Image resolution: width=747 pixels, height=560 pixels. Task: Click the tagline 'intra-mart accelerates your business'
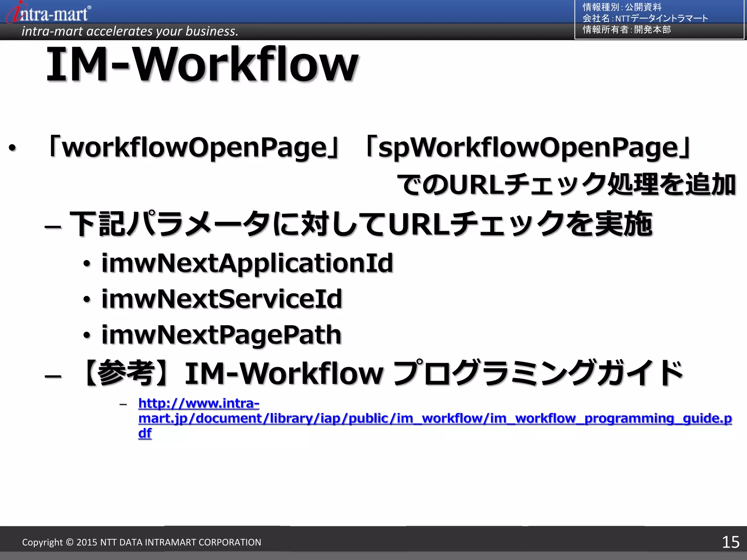[129, 31]
